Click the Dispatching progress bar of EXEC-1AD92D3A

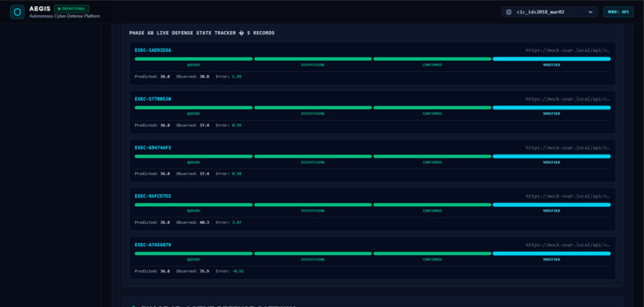click(313, 59)
